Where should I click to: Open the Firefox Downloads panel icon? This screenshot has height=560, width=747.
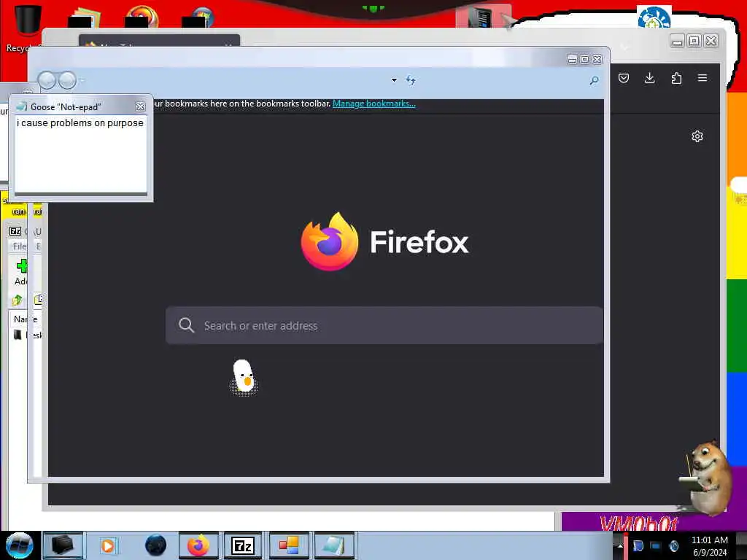tap(649, 78)
